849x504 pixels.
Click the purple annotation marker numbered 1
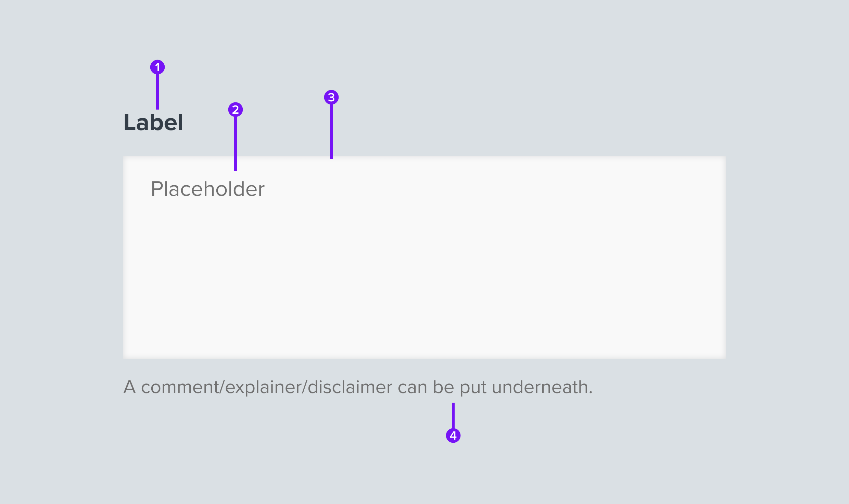[x=157, y=67]
